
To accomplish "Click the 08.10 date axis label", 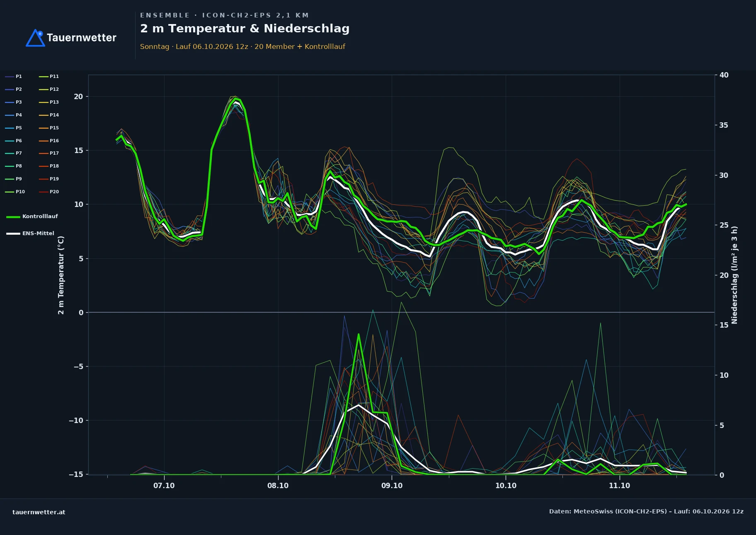I will (278, 486).
